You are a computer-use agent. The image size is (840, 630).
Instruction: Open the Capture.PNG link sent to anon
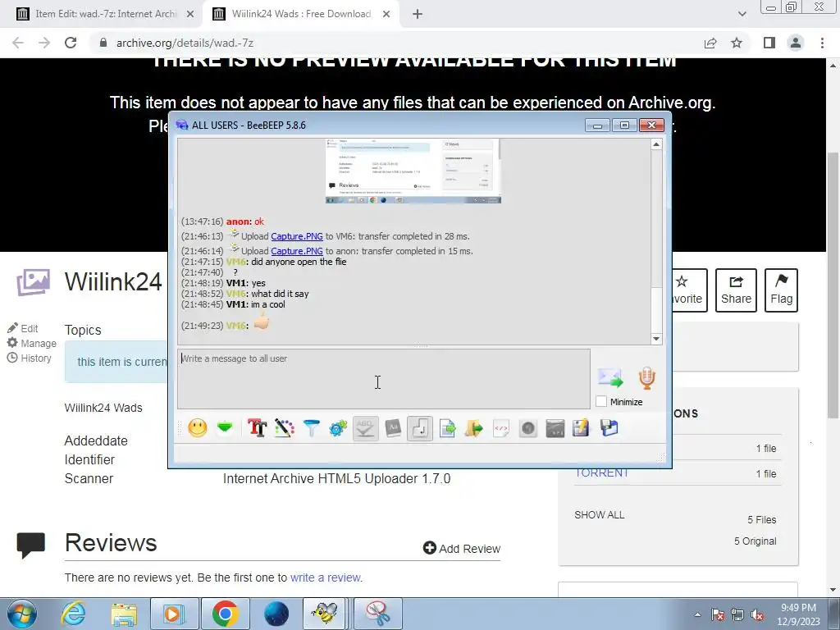(297, 251)
